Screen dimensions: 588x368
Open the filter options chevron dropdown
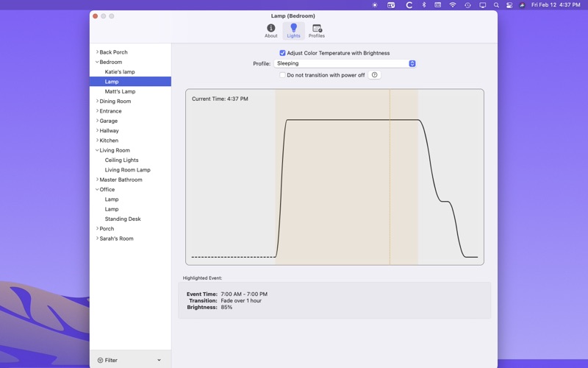click(x=159, y=361)
